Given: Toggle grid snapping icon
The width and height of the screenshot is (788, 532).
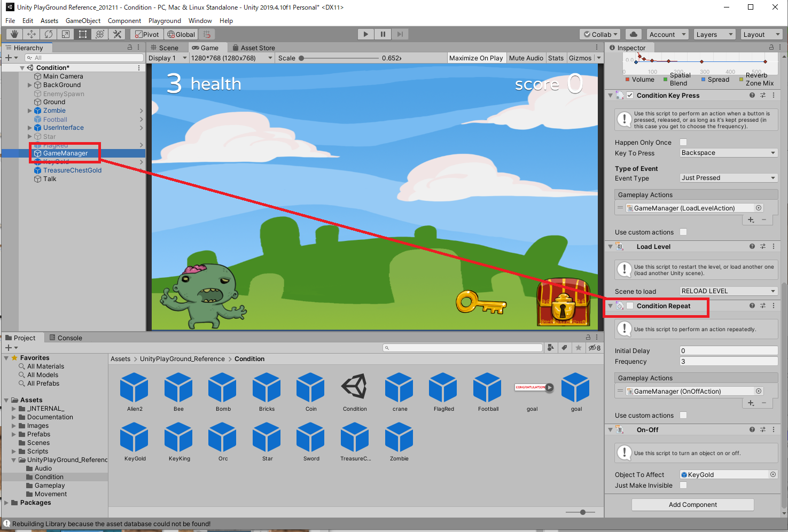Looking at the screenshot, I should [207, 34].
